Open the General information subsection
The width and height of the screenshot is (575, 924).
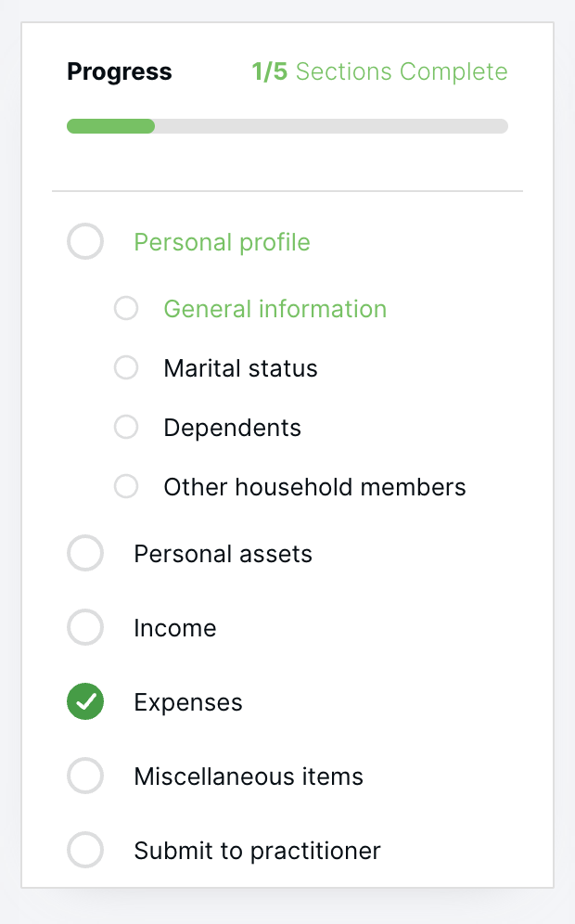coord(275,309)
